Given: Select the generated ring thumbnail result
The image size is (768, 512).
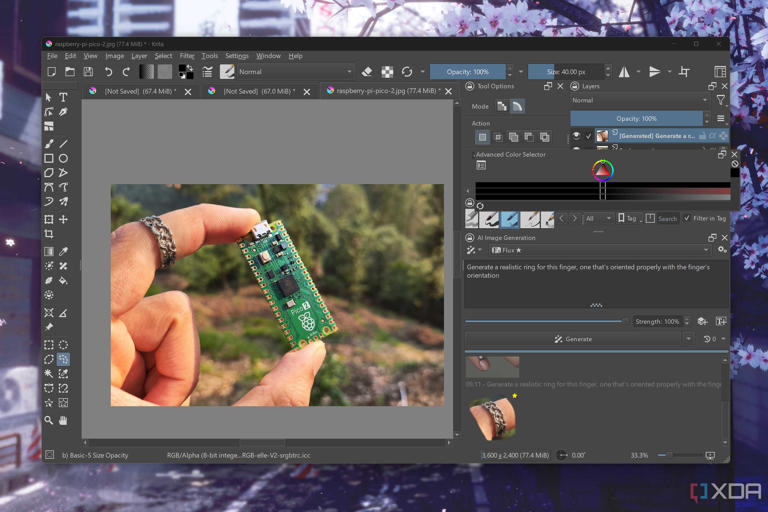Looking at the screenshot, I should (x=493, y=418).
